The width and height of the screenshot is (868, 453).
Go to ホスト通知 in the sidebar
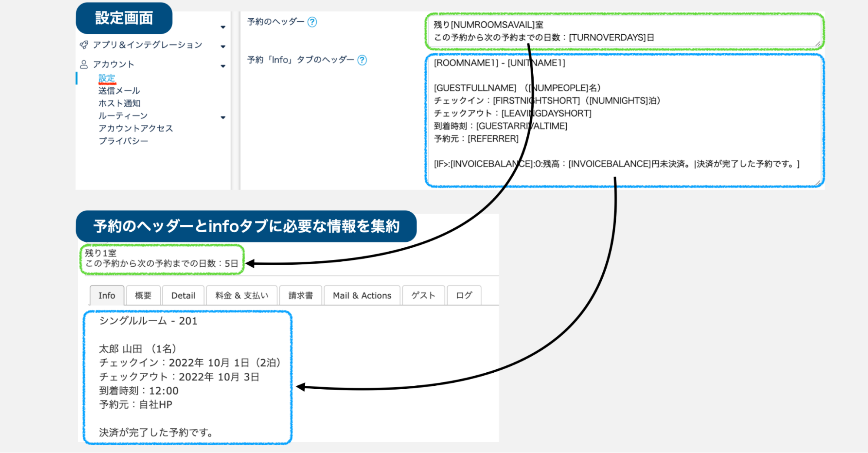[119, 103]
